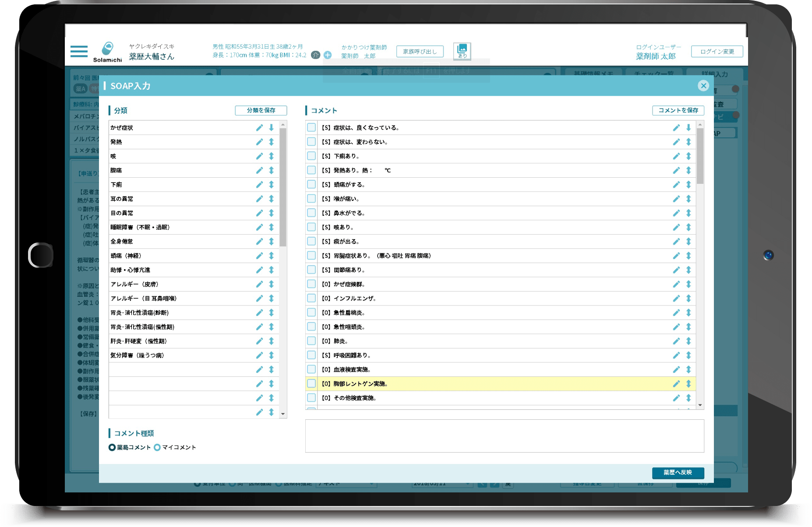The width and height of the screenshot is (812, 527).
Task: Click the plus icon beside BMI
Action: [328, 55]
